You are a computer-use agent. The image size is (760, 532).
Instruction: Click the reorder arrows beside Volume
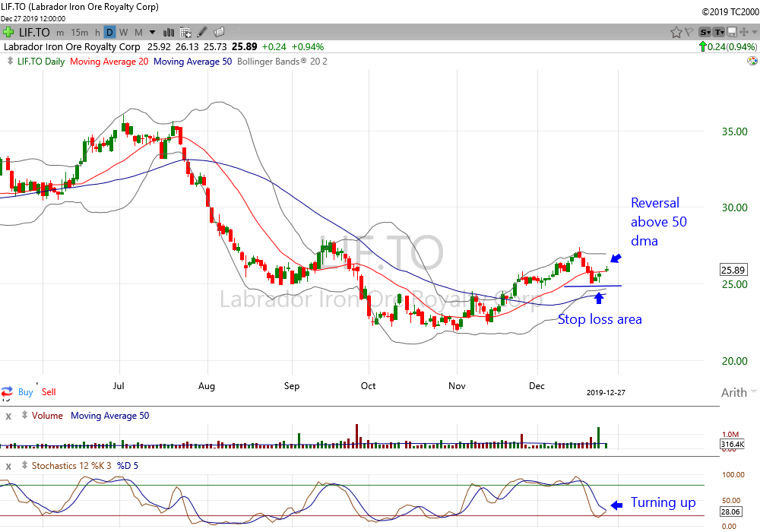(x=24, y=415)
